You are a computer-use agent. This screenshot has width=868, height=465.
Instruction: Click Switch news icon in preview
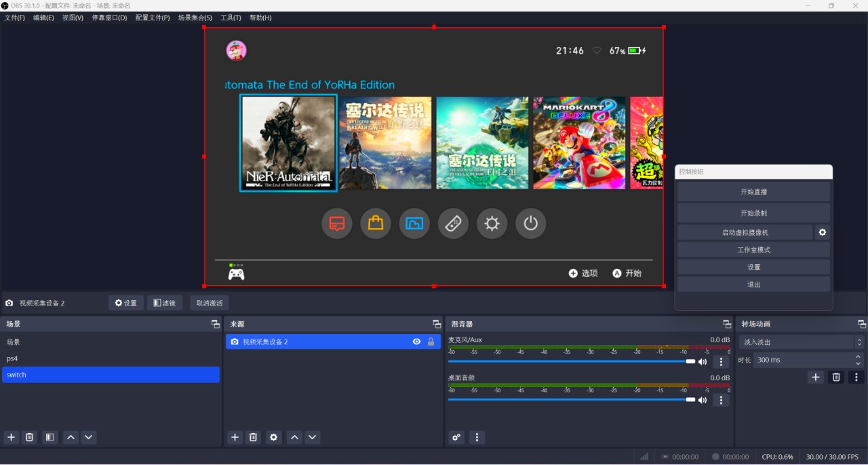(x=337, y=223)
